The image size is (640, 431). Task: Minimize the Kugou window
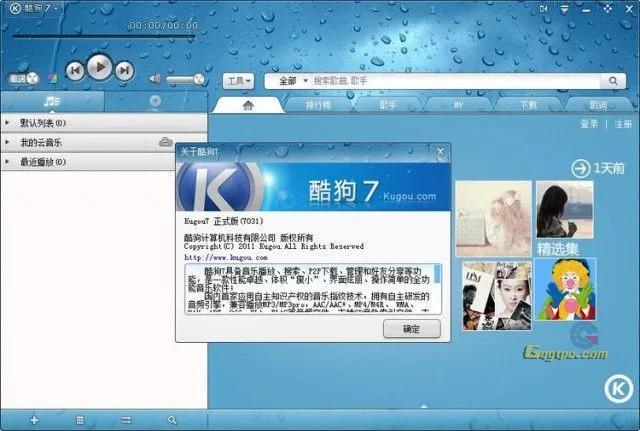(x=586, y=9)
